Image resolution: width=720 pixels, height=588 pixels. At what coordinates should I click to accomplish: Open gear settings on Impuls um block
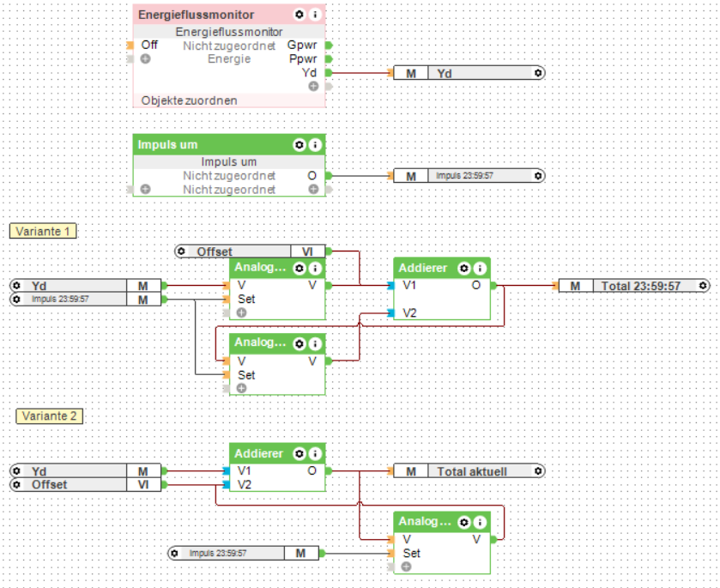click(299, 145)
